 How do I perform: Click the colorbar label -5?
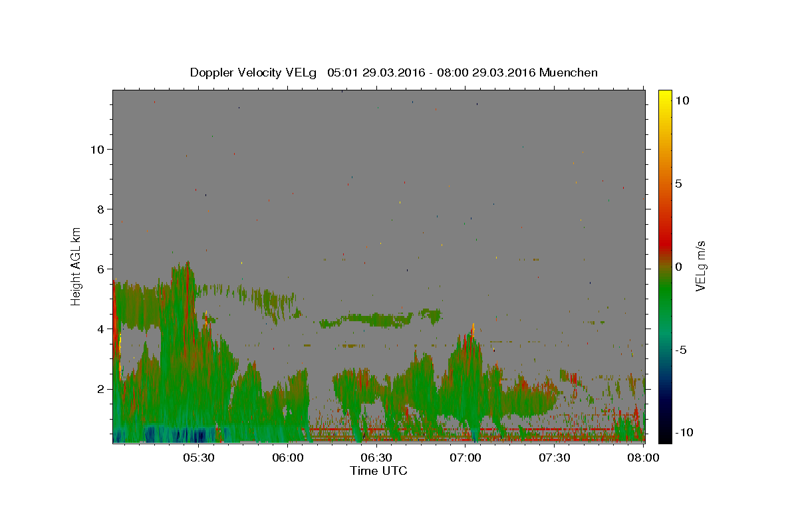point(682,350)
